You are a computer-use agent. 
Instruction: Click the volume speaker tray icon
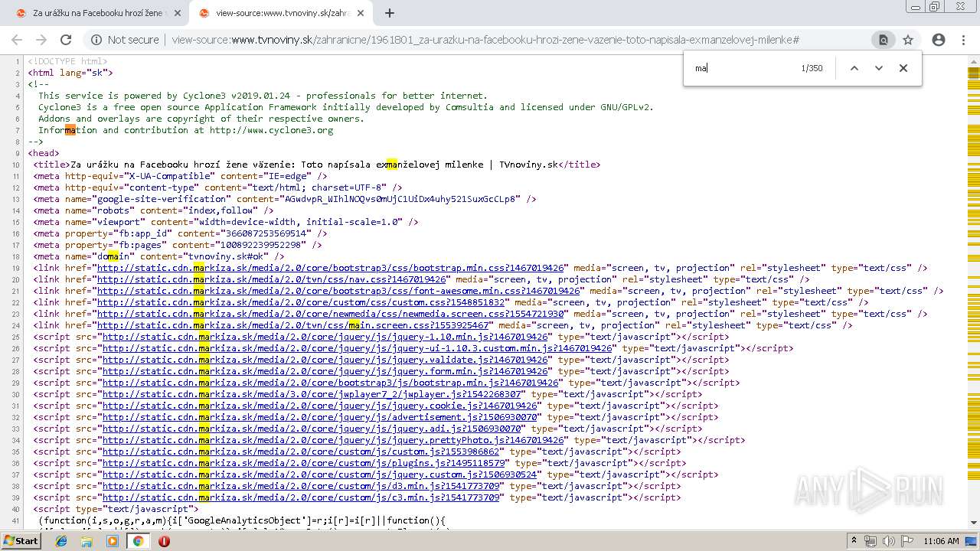(888, 541)
